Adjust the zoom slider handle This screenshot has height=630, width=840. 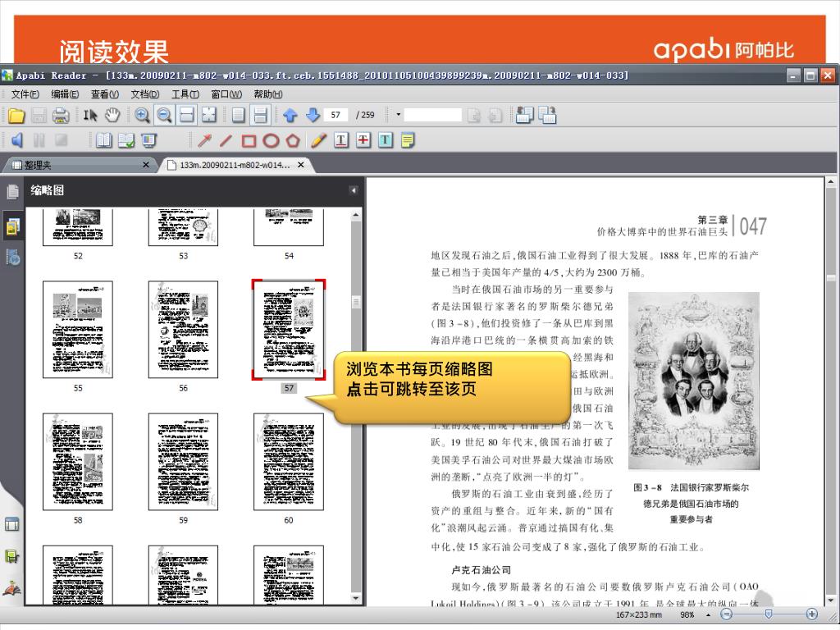[x=769, y=615]
